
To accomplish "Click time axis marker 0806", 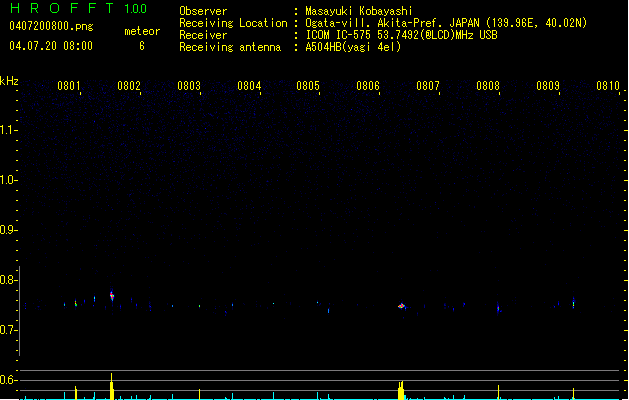I will point(368,86).
